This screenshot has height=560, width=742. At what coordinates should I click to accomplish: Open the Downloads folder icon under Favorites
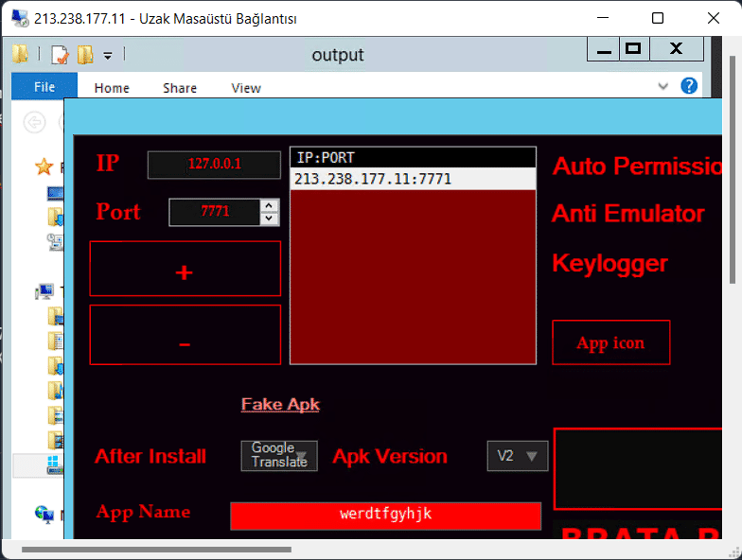click(55, 218)
